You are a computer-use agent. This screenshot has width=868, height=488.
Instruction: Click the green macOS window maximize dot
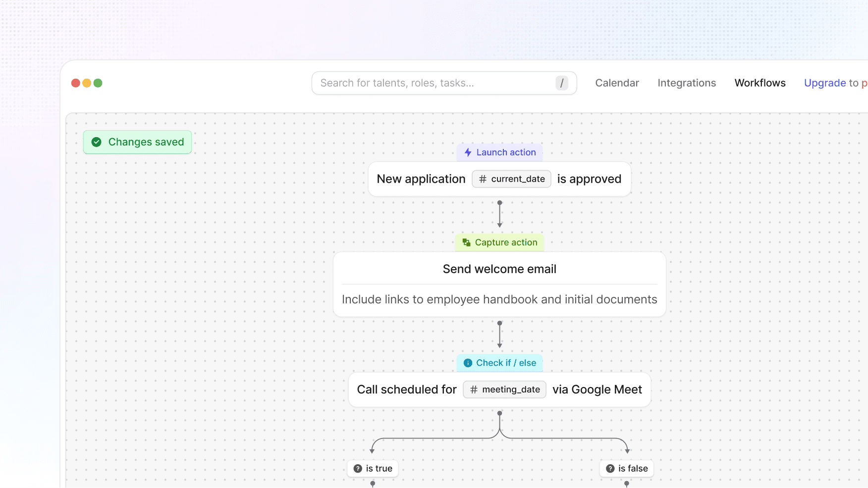pos(98,83)
